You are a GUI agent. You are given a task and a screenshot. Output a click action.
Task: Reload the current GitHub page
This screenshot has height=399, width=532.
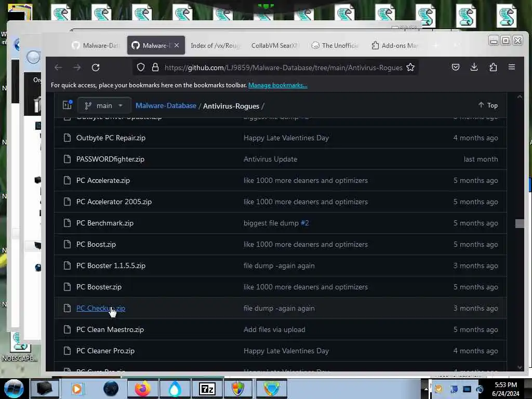[96, 68]
